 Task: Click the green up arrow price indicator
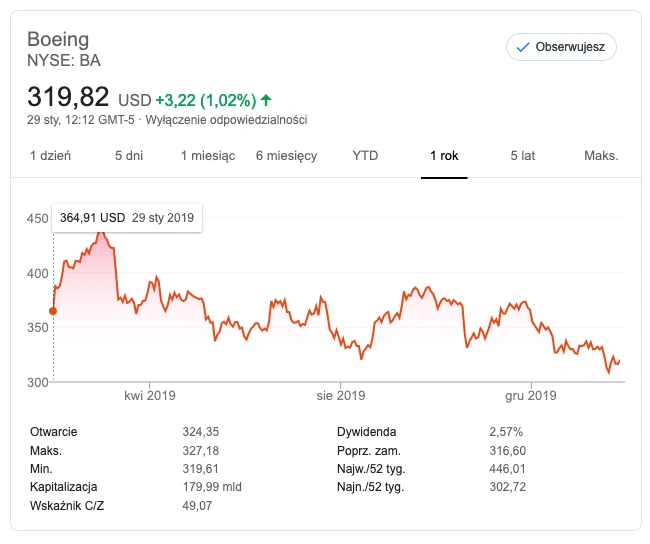pyautogui.click(x=266, y=100)
